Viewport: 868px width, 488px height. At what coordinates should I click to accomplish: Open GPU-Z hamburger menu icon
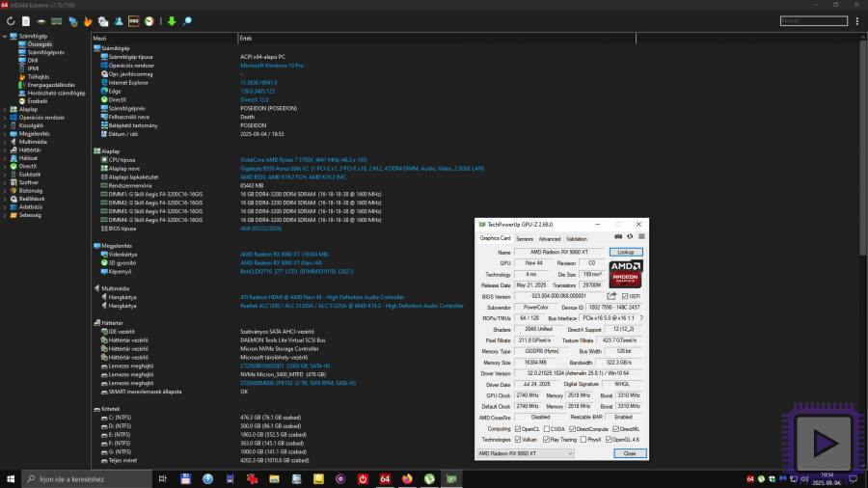tap(641, 237)
